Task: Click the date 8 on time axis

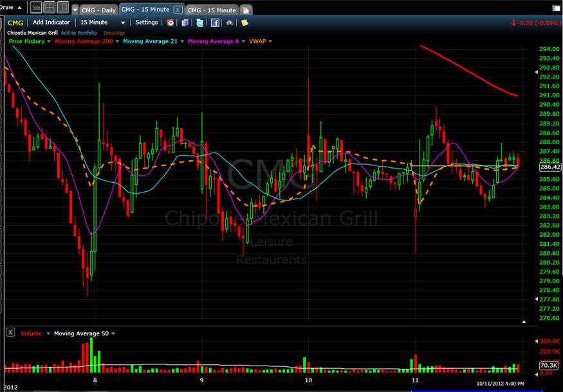Action: [x=95, y=380]
